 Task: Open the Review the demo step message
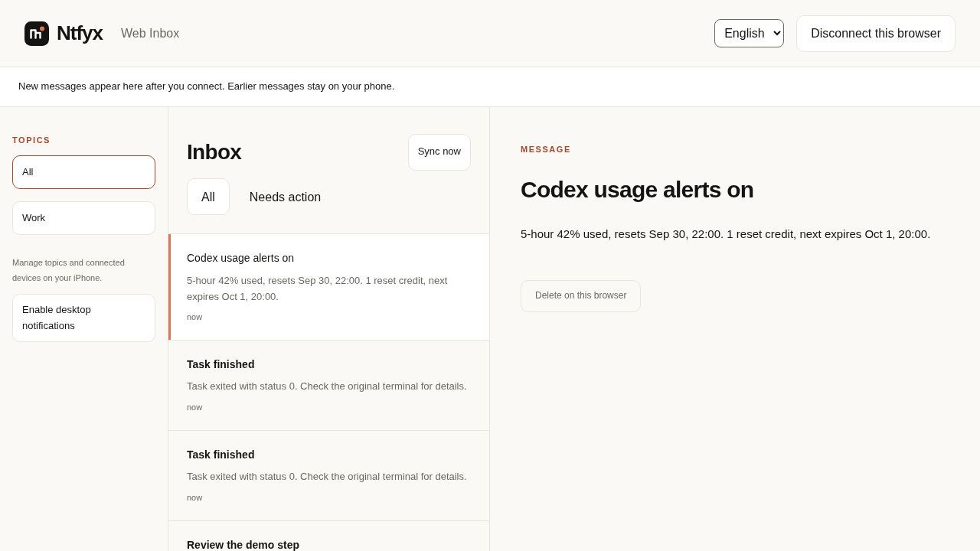point(329,537)
